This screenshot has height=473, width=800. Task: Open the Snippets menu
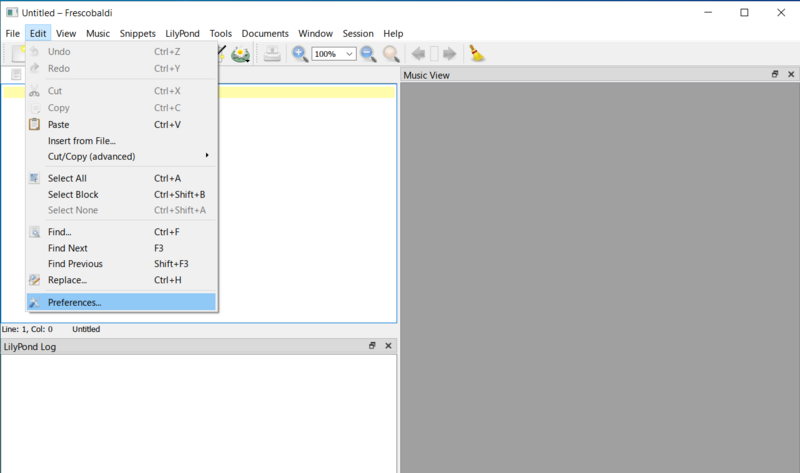point(137,33)
